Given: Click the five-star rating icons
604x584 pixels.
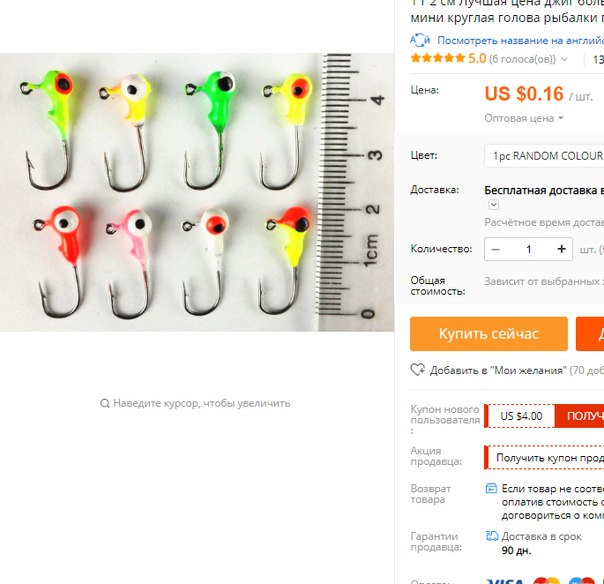Looking at the screenshot, I should 438,59.
